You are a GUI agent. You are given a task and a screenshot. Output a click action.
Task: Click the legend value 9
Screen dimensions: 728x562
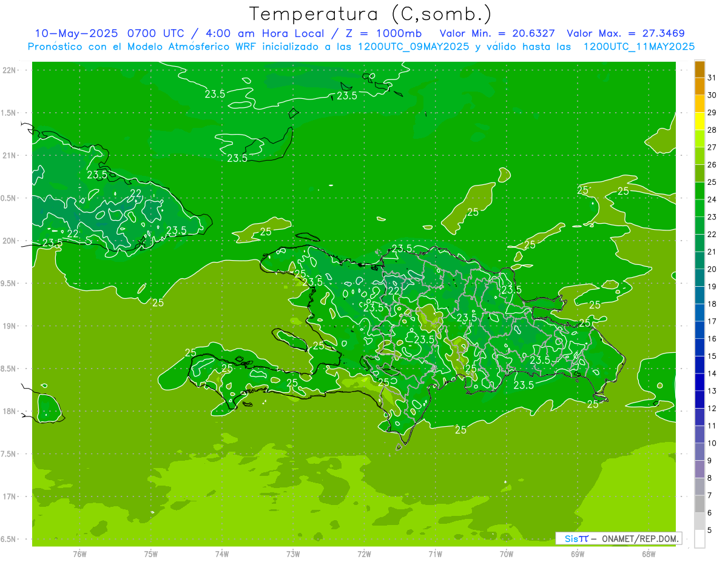pos(710,461)
